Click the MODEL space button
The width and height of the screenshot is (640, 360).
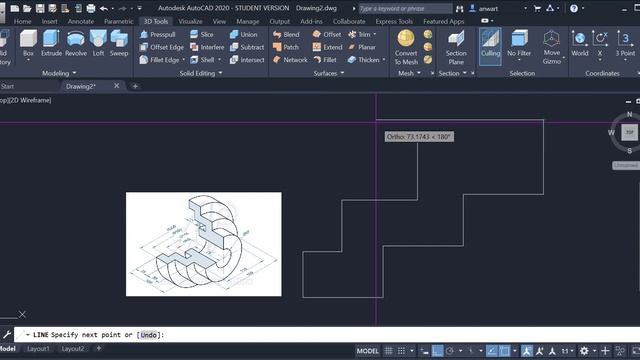[x=368, y=351]
